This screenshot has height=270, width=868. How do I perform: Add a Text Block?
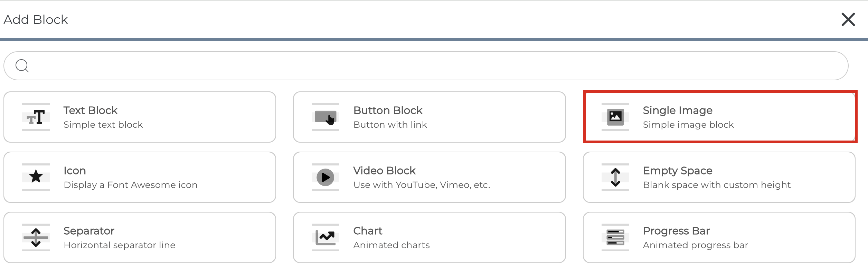91,110
